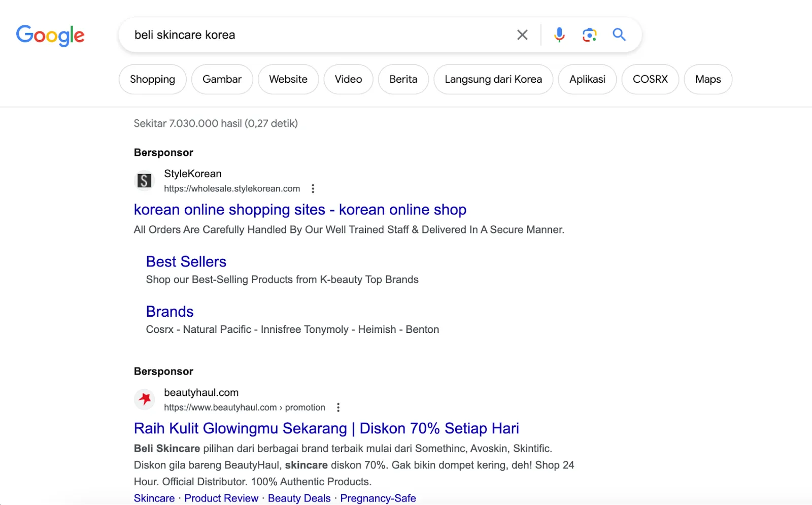Click the StyleKorean site favicon

pos(145,181)
